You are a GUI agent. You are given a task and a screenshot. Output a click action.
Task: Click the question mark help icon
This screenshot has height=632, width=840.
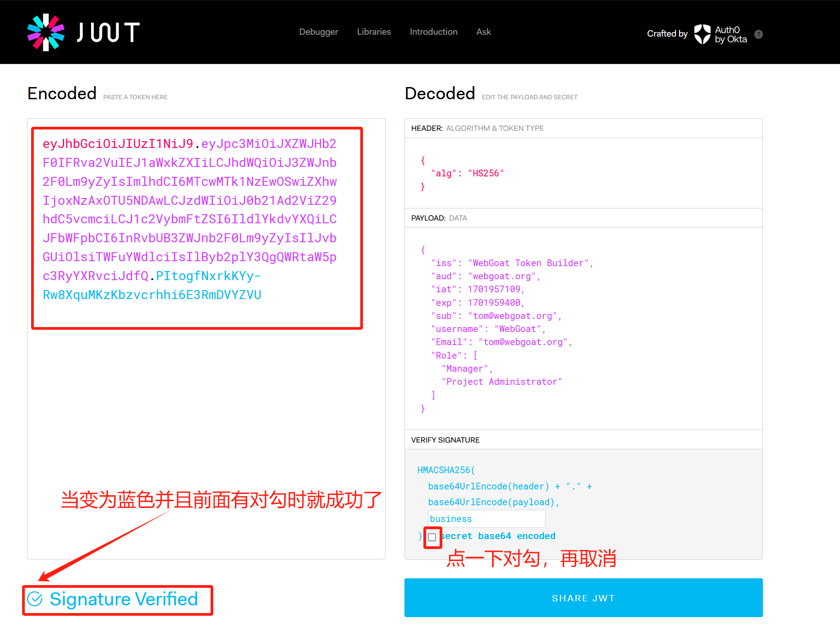pos(758,34)
